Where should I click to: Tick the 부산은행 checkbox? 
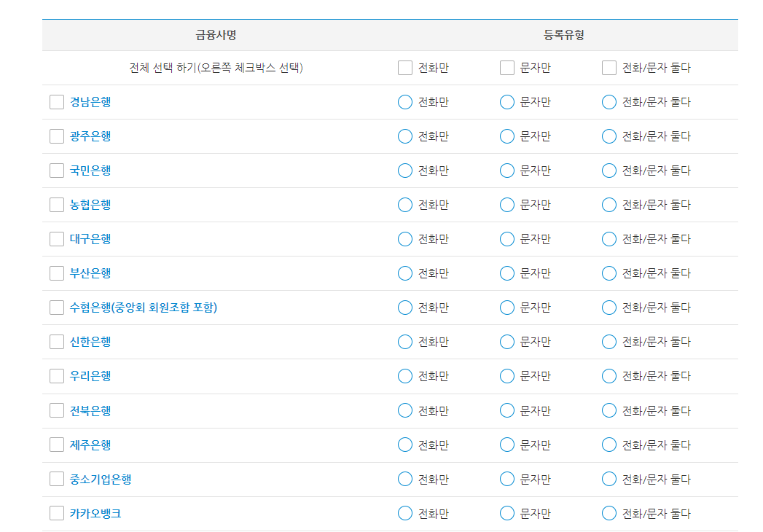[x=57, y=273]
